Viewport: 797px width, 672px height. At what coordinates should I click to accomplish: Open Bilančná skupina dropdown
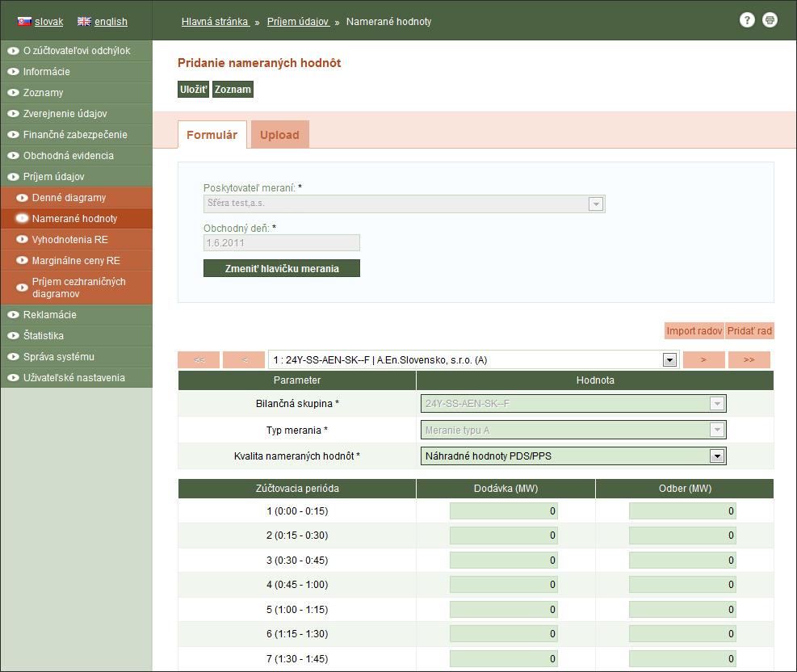(x=573, y=404)
